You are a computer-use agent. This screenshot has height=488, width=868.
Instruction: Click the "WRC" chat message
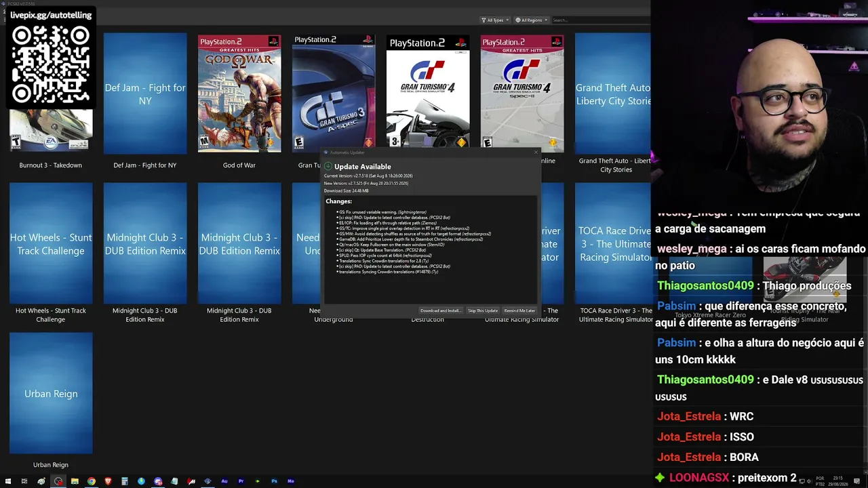[742, 417]
